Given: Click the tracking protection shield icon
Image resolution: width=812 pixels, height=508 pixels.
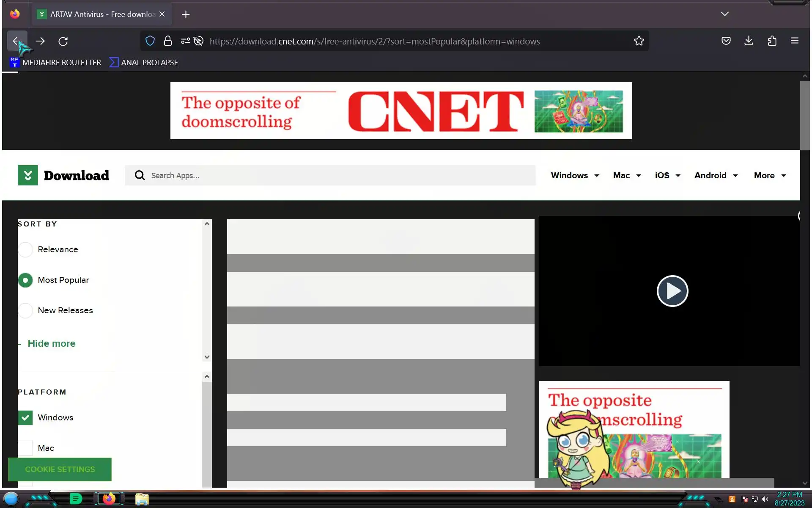Looking at the screenshot, I should 150,41.
